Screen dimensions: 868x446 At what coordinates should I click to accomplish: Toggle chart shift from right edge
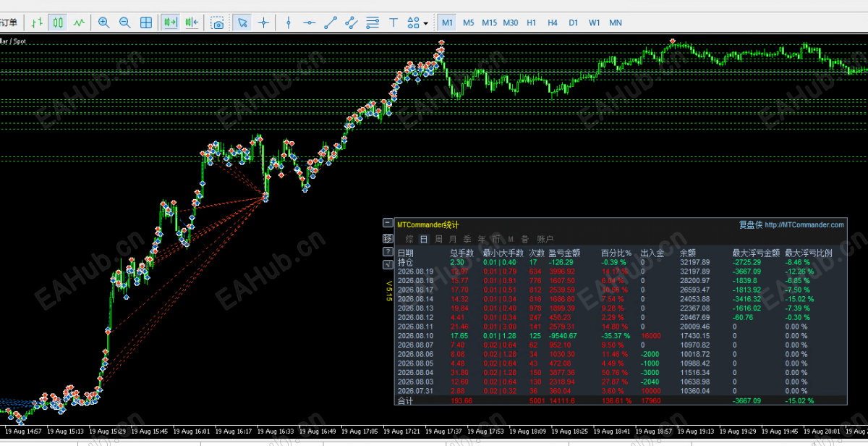(x=192, y=22)
